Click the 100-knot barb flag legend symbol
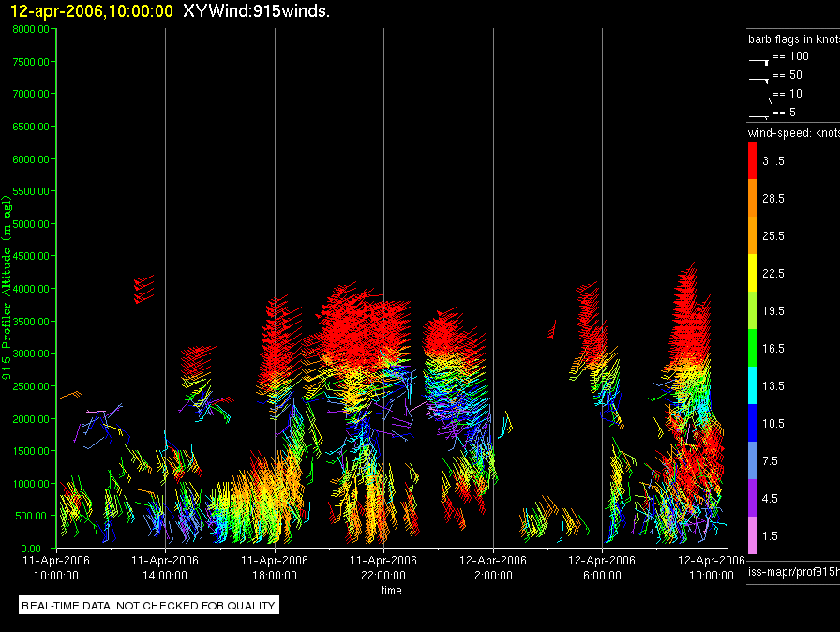Image resolution: width=840 pixels, height=632 pixels. coord(758,62)
